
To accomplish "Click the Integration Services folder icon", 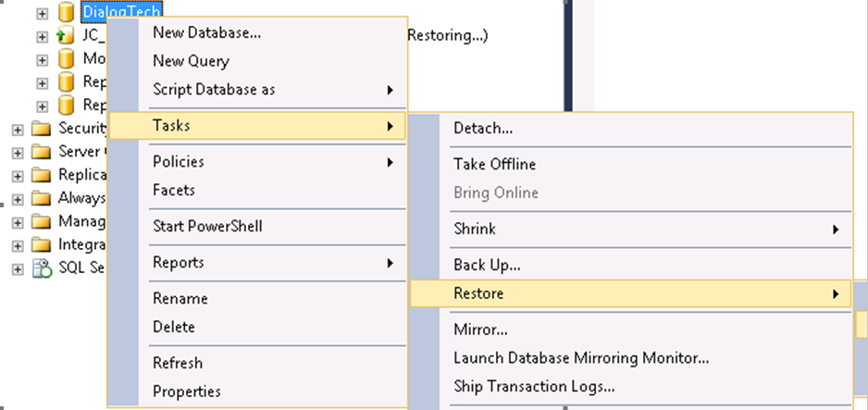I will click(x=41, y=245).
